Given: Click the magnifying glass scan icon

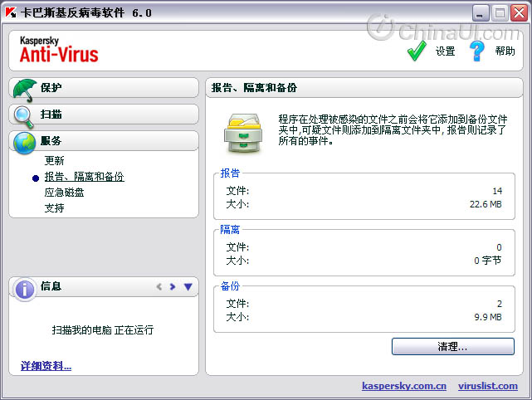Looking at the screenshot, I should (x=24, y=117).
